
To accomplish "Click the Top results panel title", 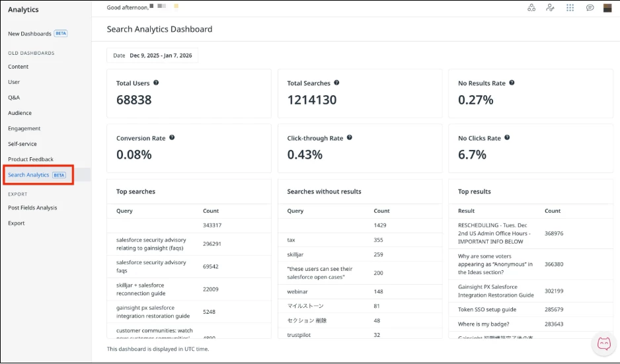I will [475, 192].
